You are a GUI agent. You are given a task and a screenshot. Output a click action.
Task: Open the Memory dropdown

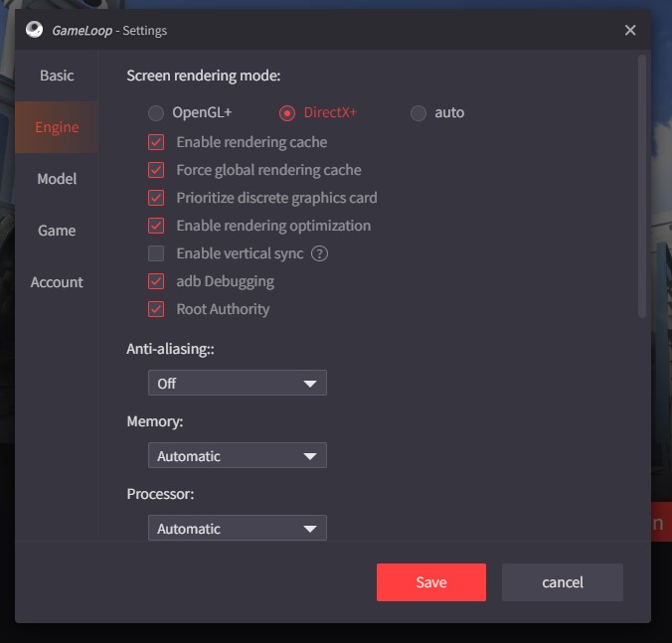(238, 455)
